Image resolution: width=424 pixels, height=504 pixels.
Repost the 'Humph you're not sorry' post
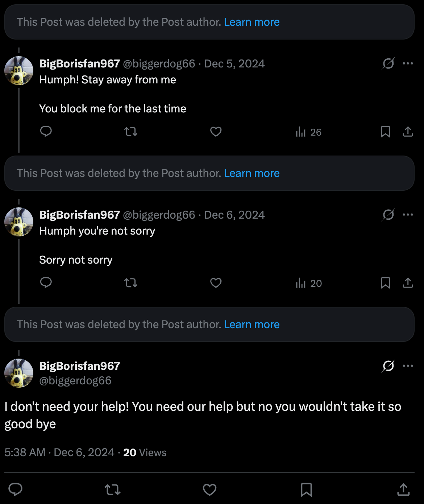point(131,283)
